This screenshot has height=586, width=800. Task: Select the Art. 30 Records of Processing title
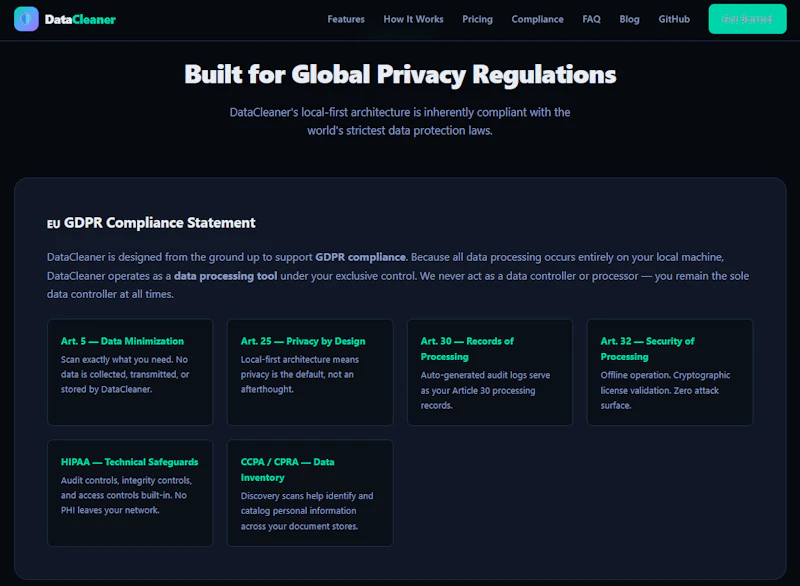pos(467,349)
